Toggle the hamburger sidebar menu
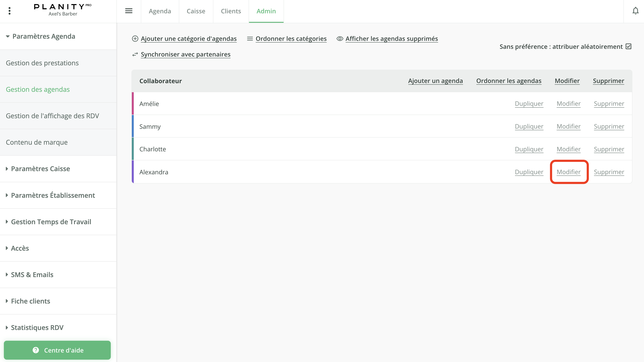Viewport: 644px width, 362px height. (129, 11)
